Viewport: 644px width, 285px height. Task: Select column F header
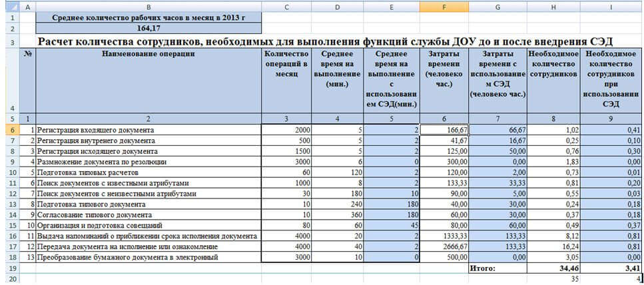pos(444,5)
